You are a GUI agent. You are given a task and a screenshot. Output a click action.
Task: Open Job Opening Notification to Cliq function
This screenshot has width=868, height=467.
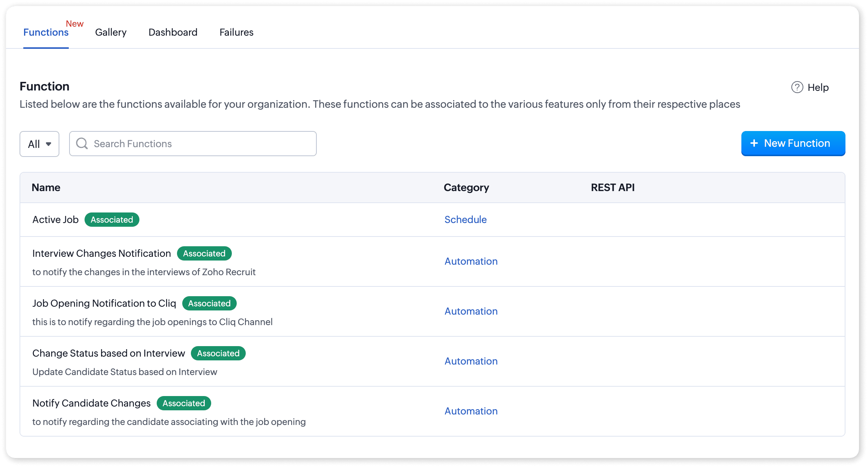click(x=104, y=303)
